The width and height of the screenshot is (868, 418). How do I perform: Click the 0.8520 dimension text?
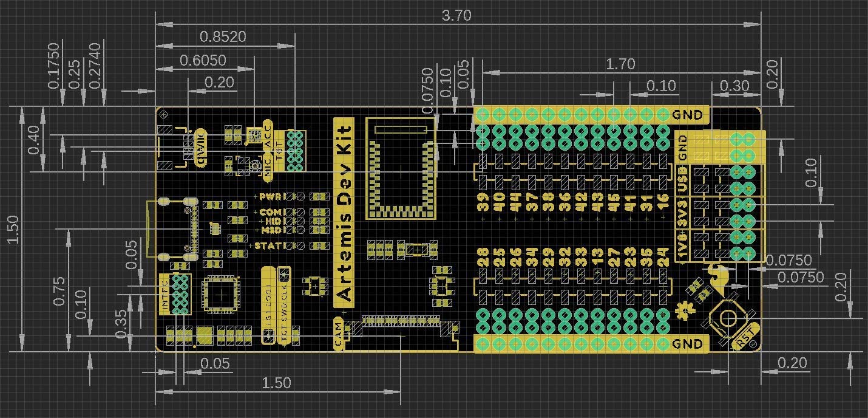[x=223, y=37]
